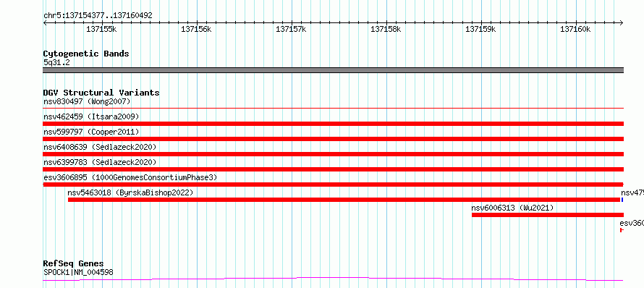This screenshot has width=644, height=288.
Task: Select the 5q31.2 band label
Action: coord(56,62)
